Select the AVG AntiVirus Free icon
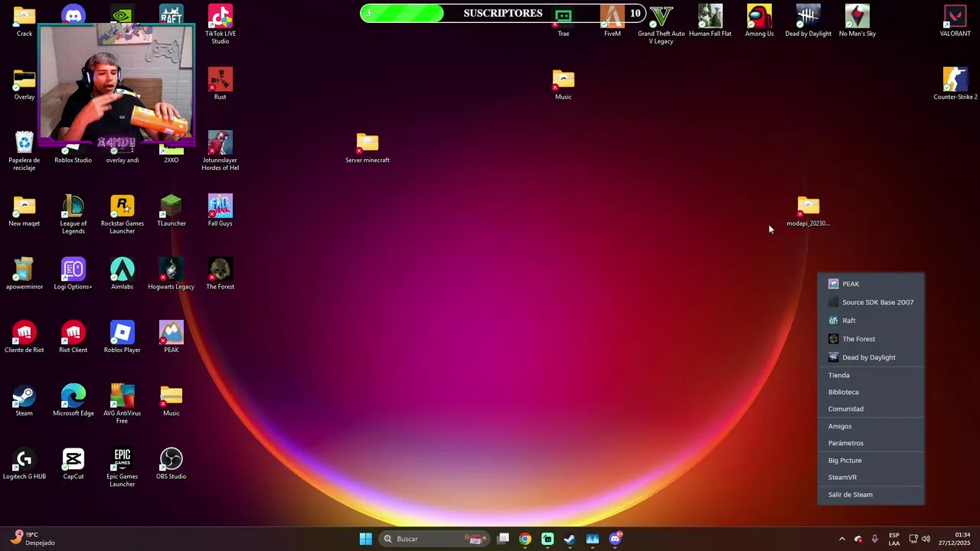Image resolution: width=980 pixels, height=551 pixels. point(122,404)
